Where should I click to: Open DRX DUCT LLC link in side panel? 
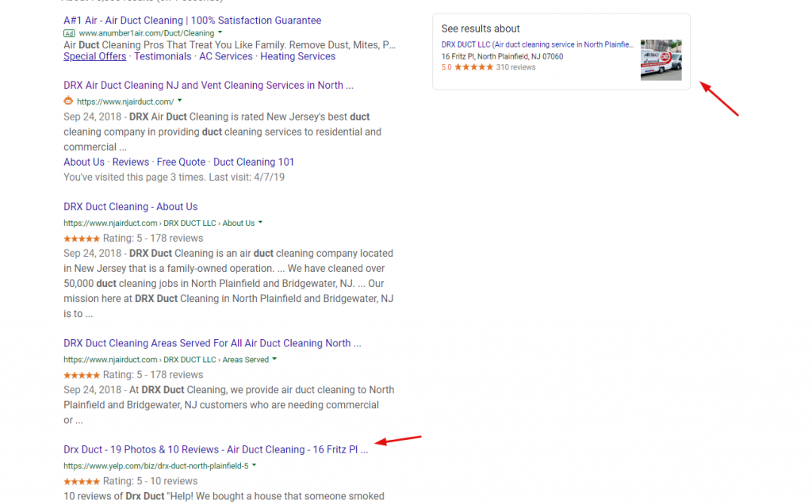[x=537, y=44]
